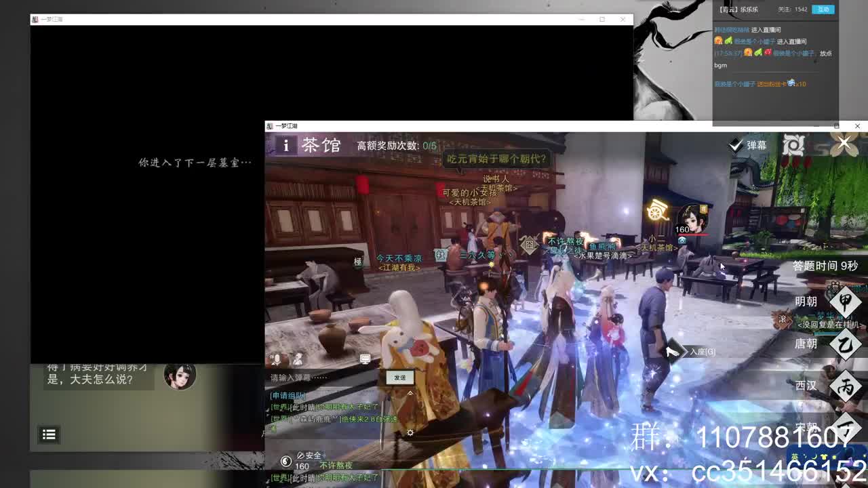Click the 小二 NPC name label

point(656,239)
